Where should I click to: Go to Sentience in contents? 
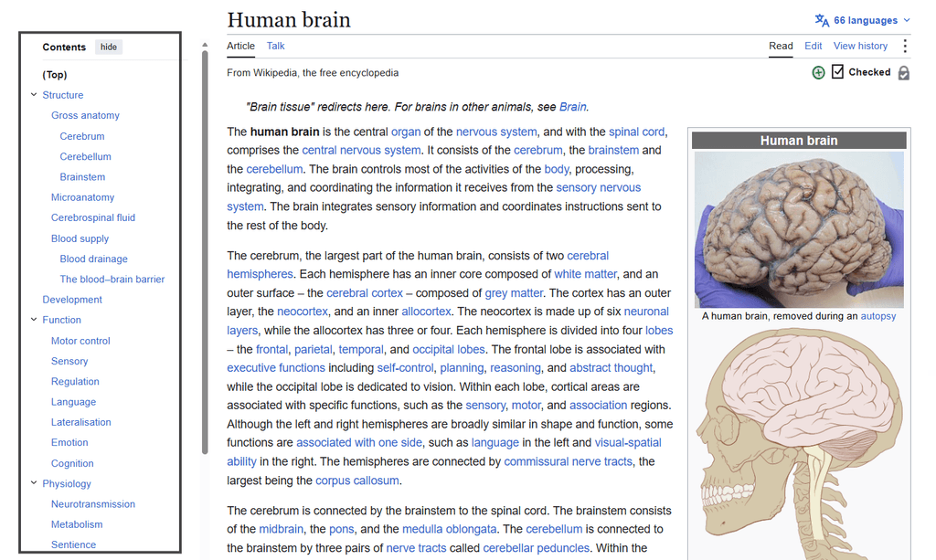pos(73,544)
